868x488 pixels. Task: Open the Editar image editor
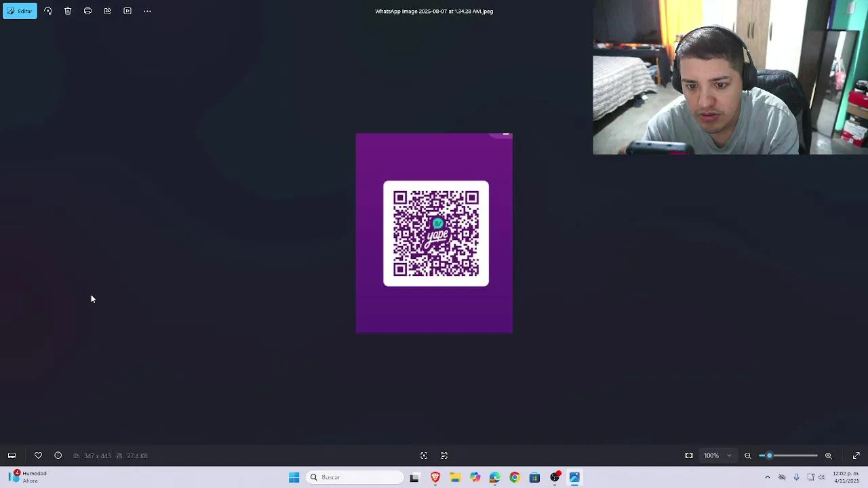[x=20, y=11]
